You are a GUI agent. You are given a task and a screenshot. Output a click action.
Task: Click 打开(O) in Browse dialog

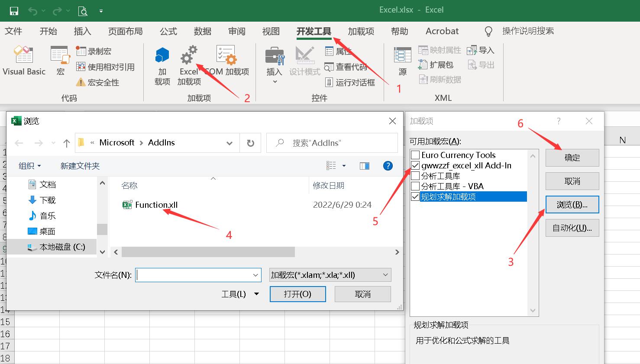pos(297,294)
